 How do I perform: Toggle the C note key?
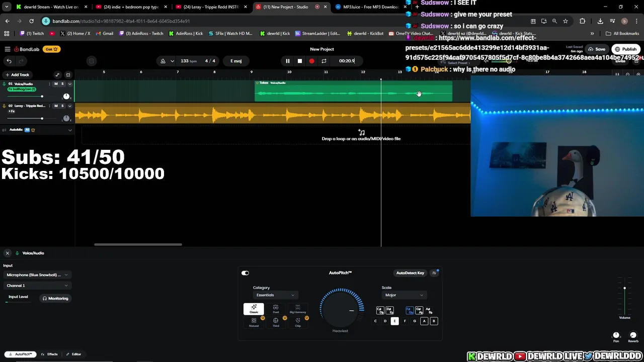tap(375, 321)
